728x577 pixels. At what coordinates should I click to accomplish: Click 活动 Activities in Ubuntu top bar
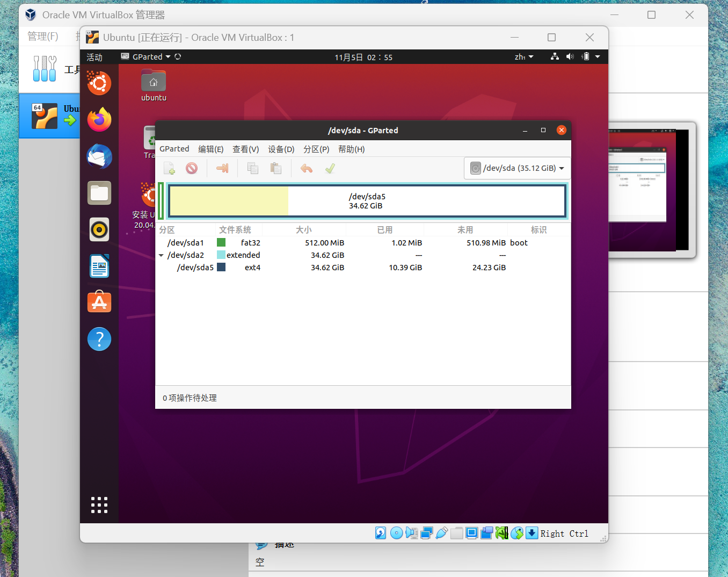pos(94,57)
